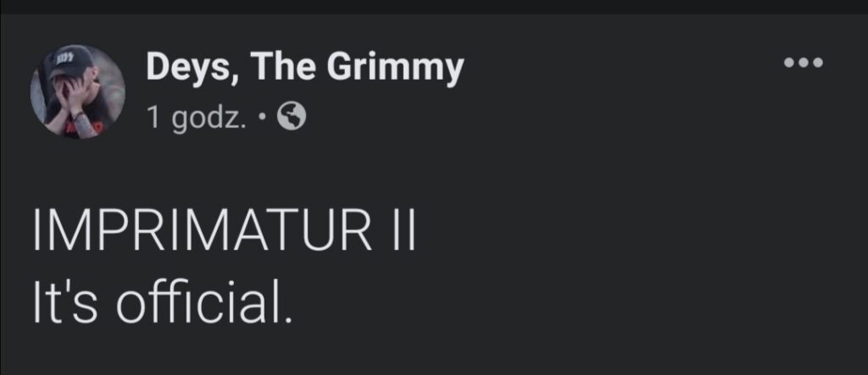The image size is (868, 375).
Task: Click the middle dot of options menu
Action: [804, 63]
